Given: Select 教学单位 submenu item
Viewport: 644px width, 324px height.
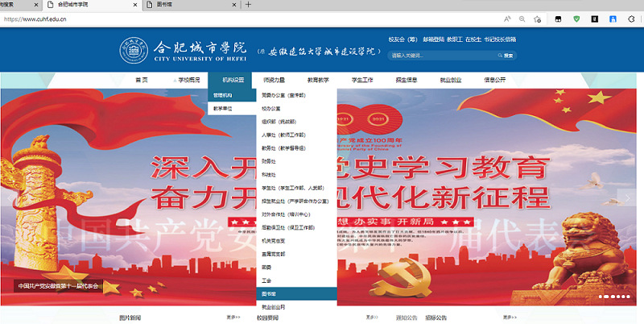Looking at the screenshot, I should click(232, 109).
